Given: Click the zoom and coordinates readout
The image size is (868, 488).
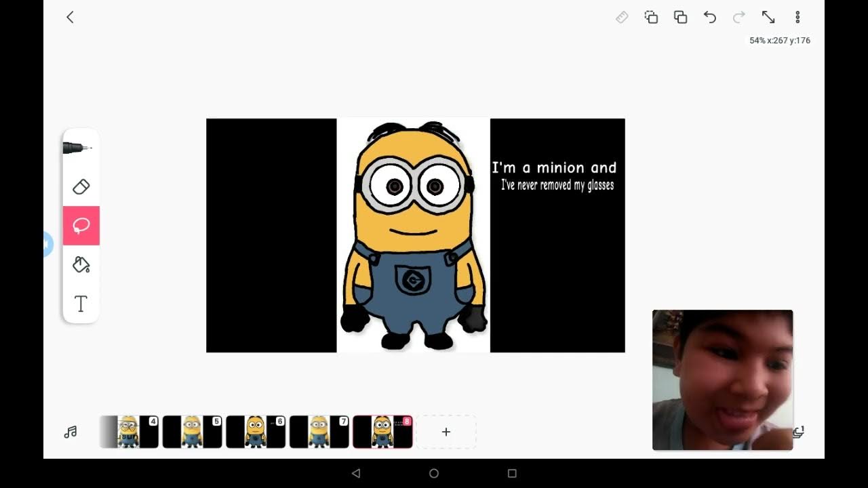Looking at the screenshot, I should click(x=780, y=41).
